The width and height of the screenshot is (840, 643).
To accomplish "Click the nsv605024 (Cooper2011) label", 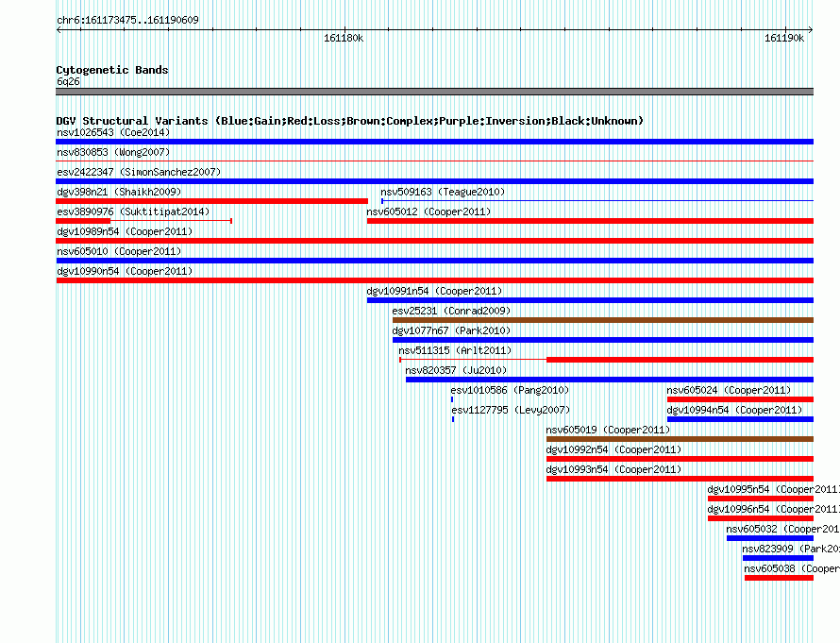I will click(x=729, y=390).
